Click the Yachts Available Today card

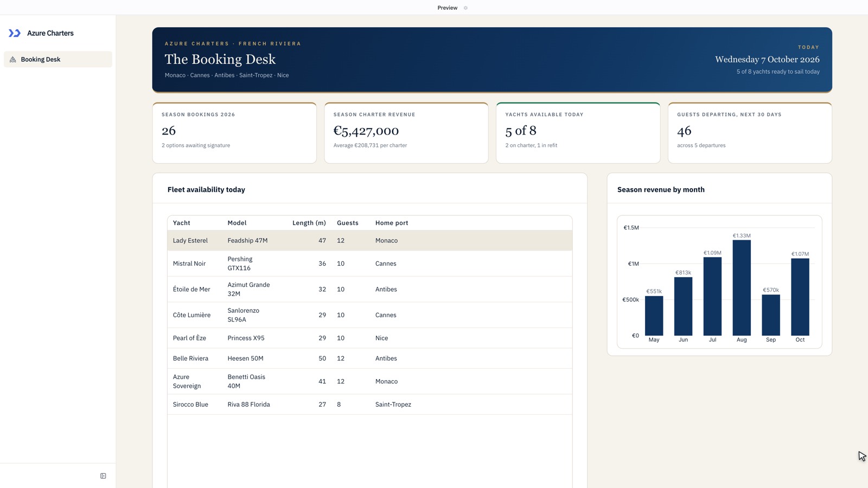(578, 133)
